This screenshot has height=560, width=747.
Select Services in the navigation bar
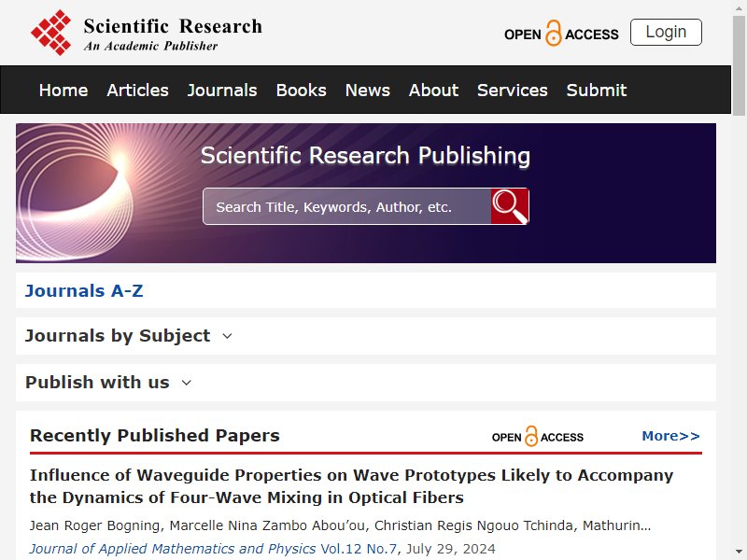512,90
